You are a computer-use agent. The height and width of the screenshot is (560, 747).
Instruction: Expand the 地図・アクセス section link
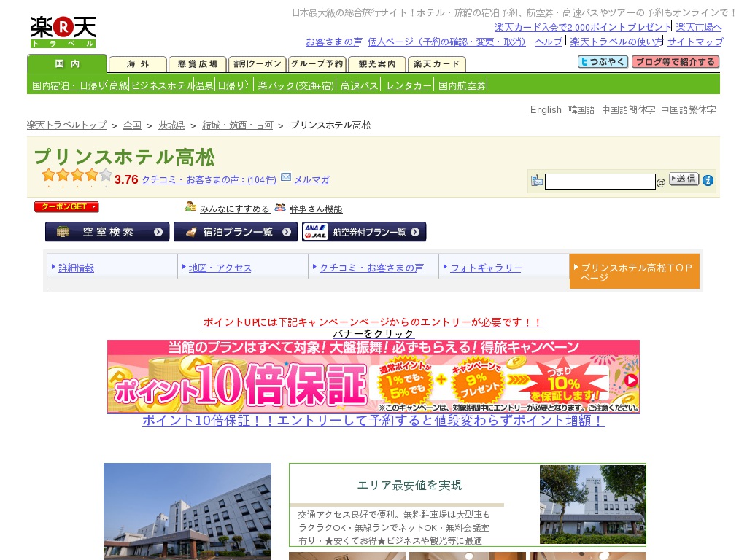220,268
